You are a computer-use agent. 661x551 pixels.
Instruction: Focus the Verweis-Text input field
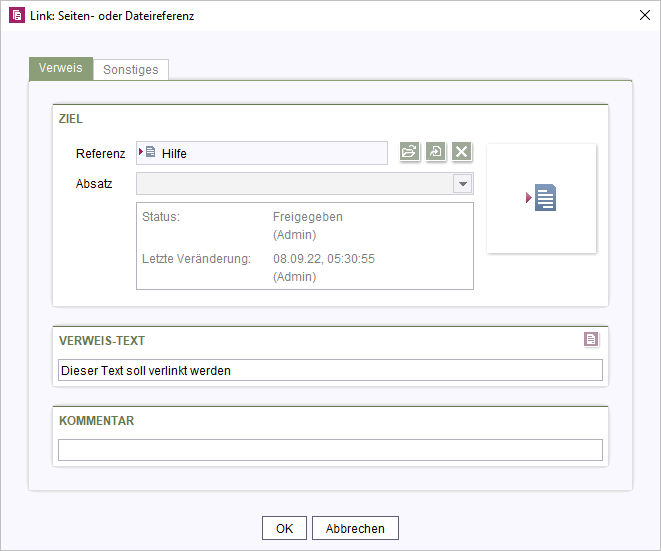(330, 370)
